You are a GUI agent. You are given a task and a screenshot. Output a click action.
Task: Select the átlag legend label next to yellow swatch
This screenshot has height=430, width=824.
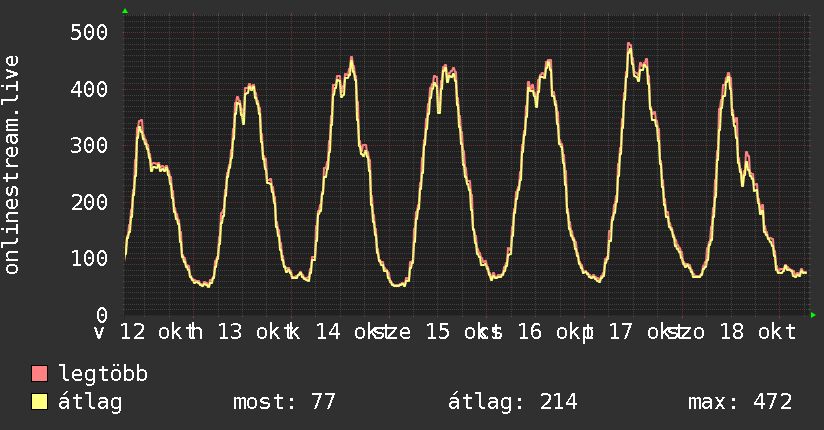coord(90,403)
